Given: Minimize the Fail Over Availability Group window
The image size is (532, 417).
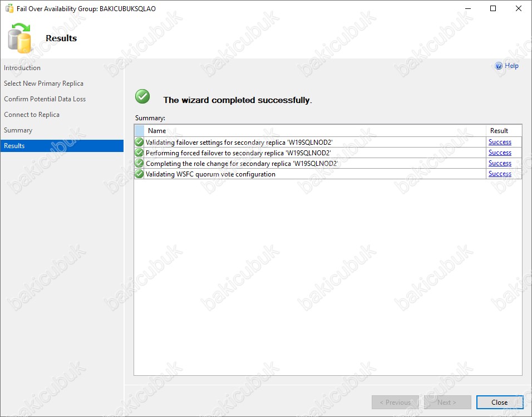Looking at the screenshot, I should click(x=468, y=8).
